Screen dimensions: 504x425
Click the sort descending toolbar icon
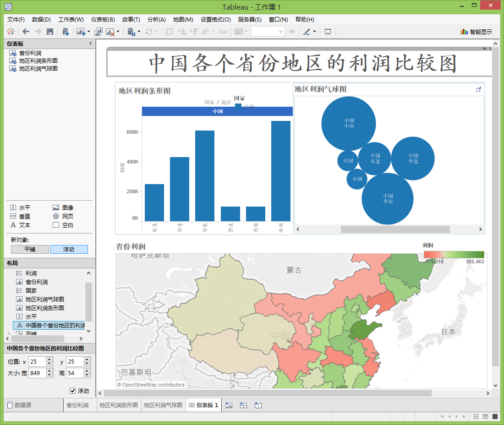tap(193, 32)
